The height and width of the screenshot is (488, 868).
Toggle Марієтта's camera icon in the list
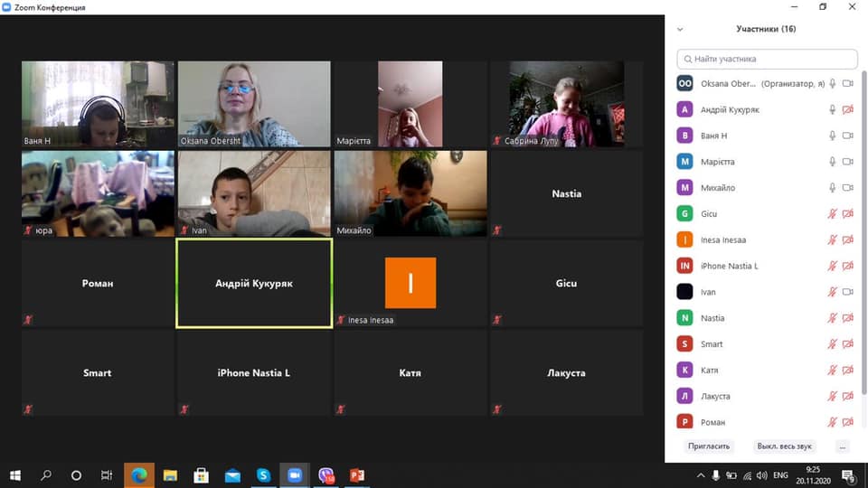[x=848, y=162]
